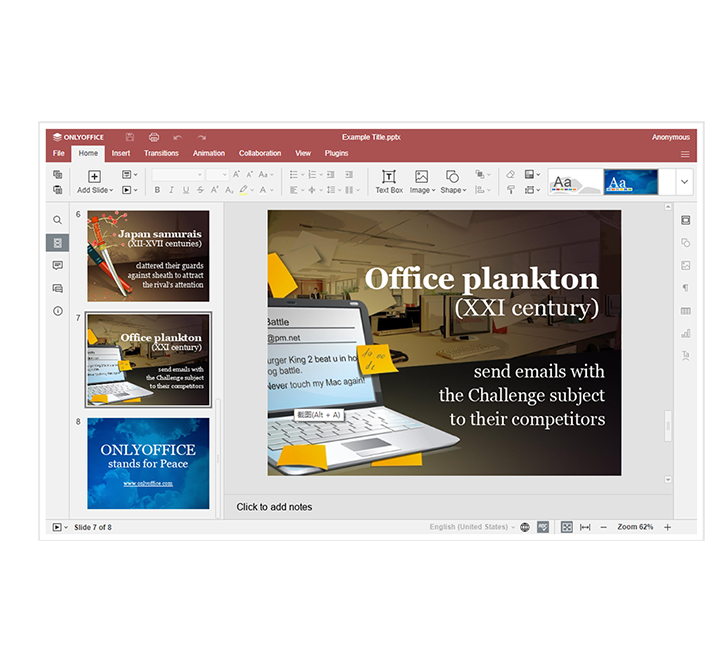Switch to the Transitions tab
The image size is (725, 670).
[x=161, y=153]
